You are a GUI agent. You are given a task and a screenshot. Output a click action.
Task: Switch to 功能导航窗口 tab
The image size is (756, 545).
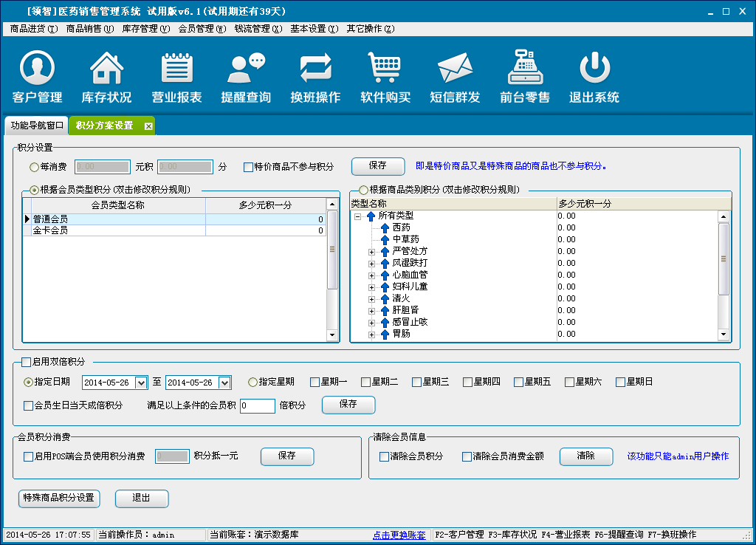[36, 126]
